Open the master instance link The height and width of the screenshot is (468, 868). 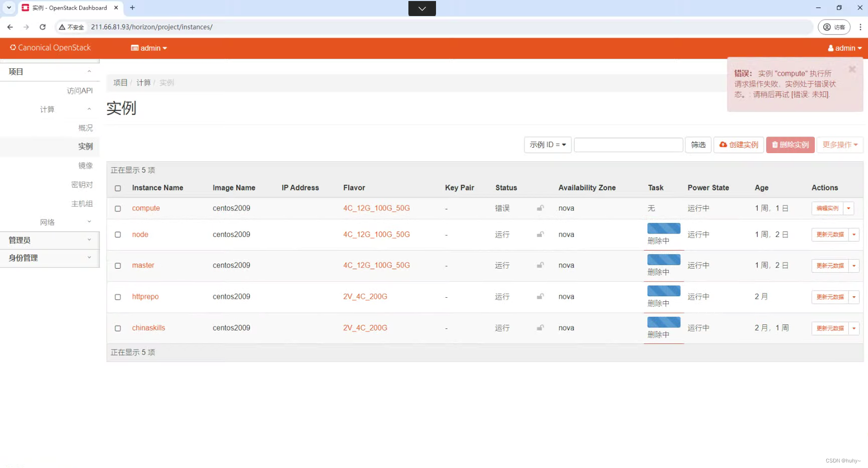coord(143,265)
